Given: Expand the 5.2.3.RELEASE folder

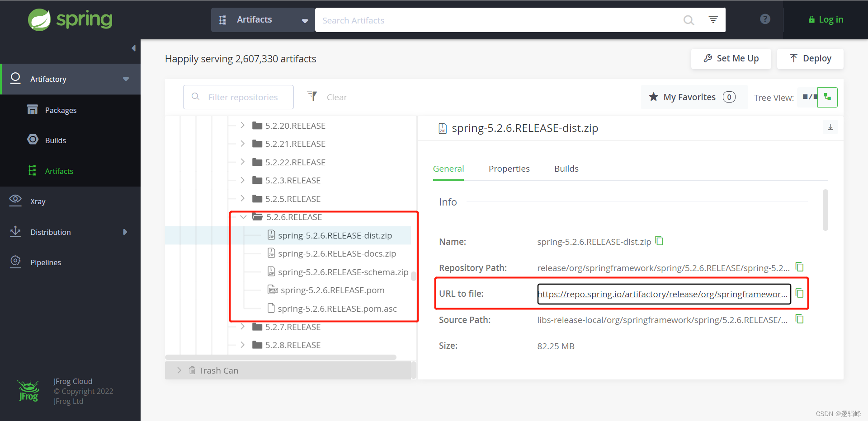Looking at the screenshot, I should [x=243, y=180].
